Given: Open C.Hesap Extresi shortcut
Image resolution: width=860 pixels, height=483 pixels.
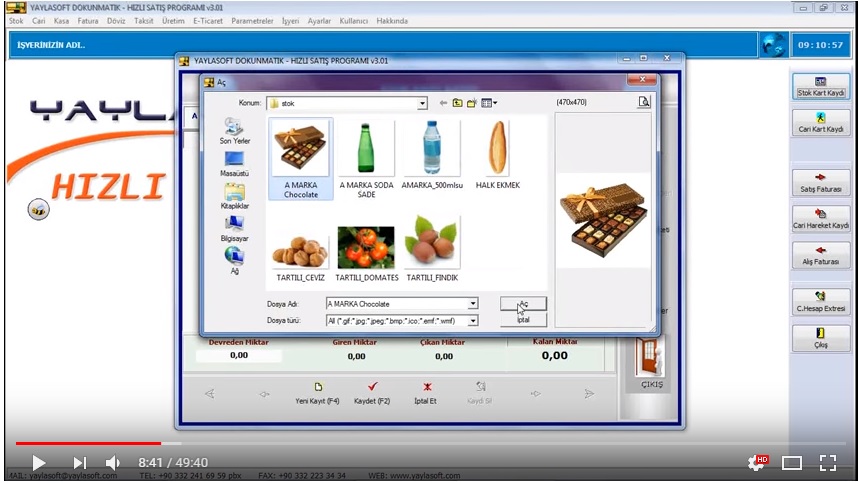Looking at the screenshot, I should point(821,302).
